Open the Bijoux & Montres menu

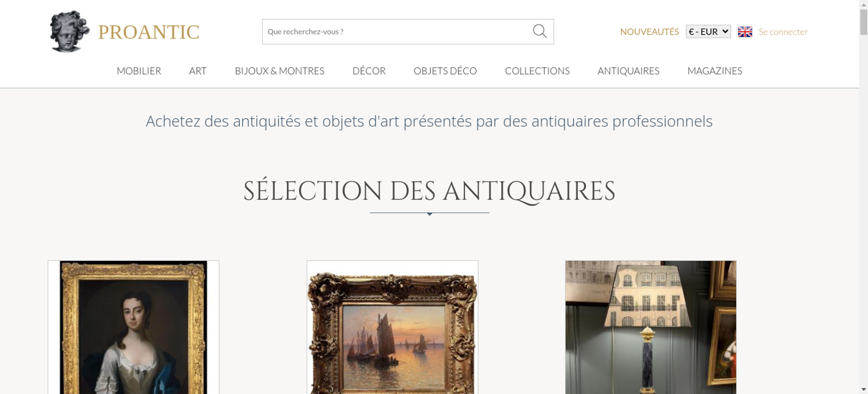[x=279, y=71]
